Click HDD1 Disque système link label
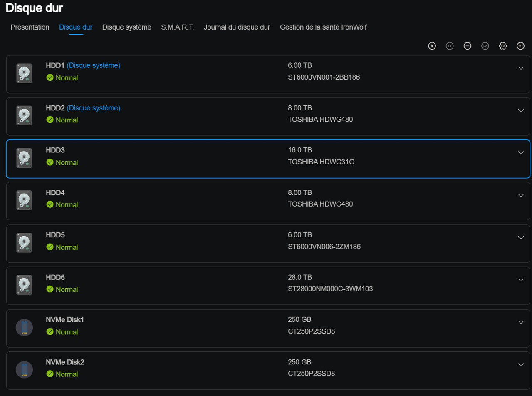Viewport: 532px width, 396px height. point(94,65)
